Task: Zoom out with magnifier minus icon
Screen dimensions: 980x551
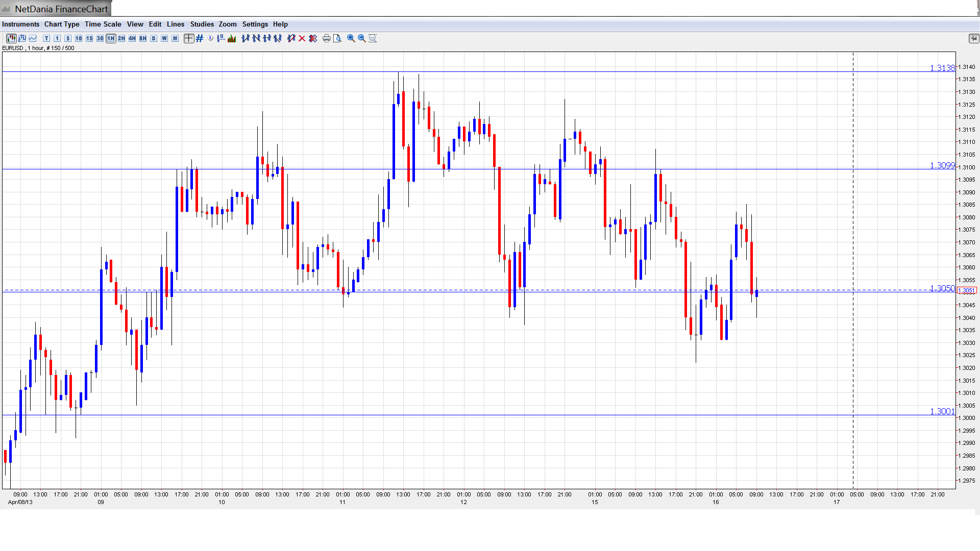Action: (x=362, y=38)
